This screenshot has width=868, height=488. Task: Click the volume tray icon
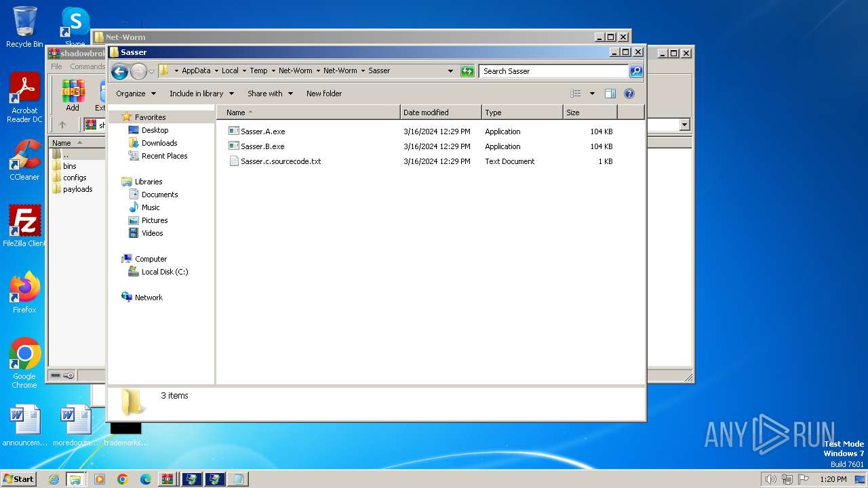770,479
